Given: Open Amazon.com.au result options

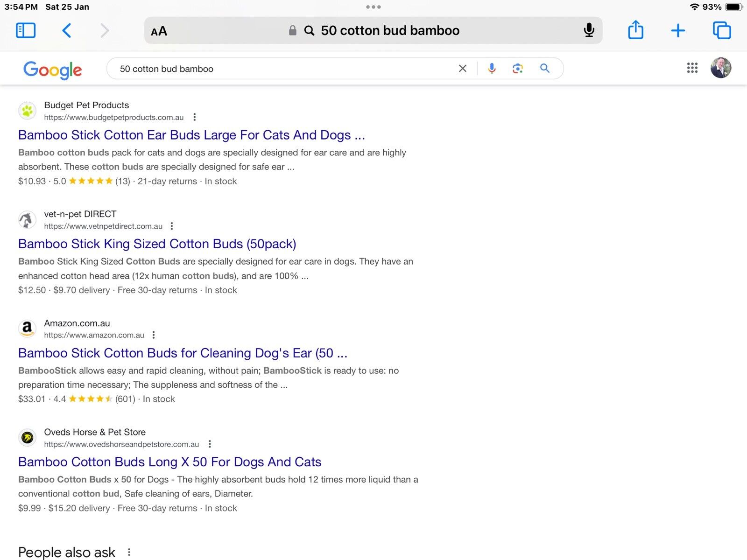Looking at the screenshot, I should pyautogui.click(x=154, y=335).
